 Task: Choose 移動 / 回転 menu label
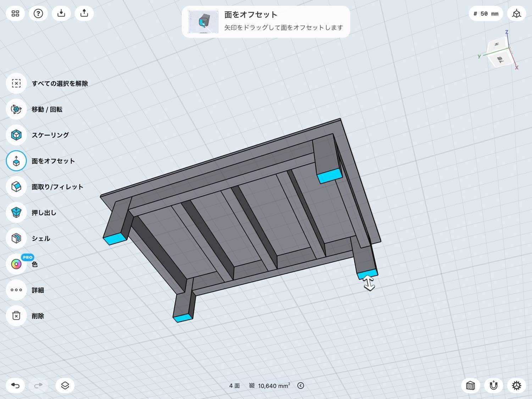pyautogui.click(x=47, y=109)
